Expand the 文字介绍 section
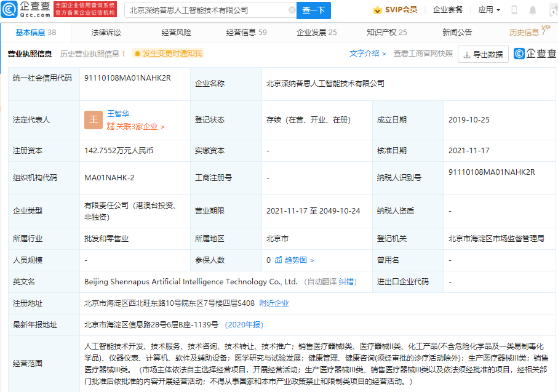Viewport: 558px width, 392px height. pos(368,54)
